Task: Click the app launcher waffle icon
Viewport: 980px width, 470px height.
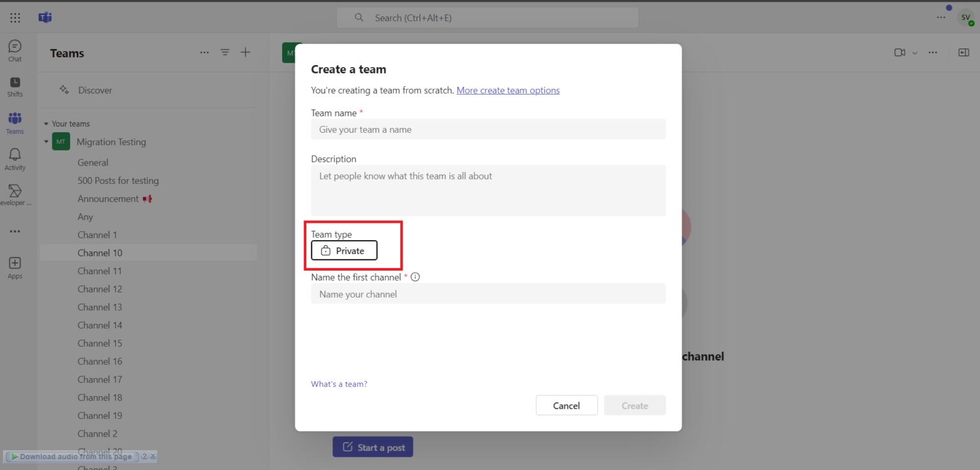Action: pos(15,17)
